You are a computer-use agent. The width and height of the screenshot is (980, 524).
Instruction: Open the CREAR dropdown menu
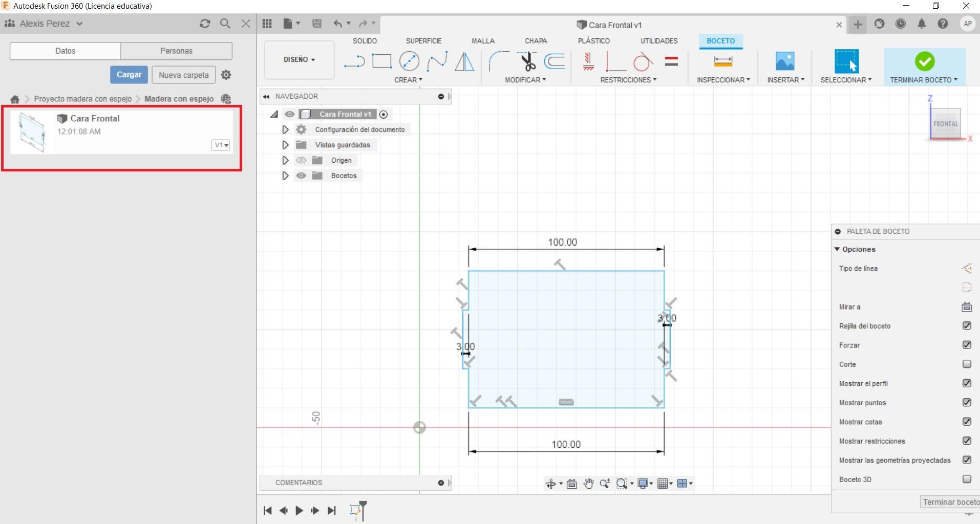408,80
